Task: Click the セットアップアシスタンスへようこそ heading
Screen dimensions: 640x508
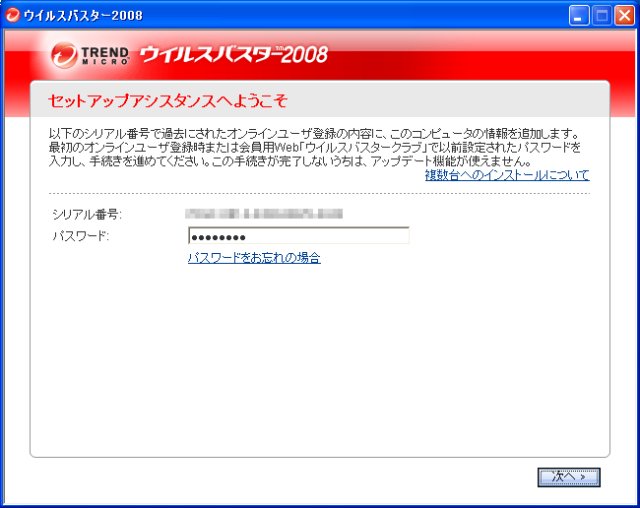Action: coord(168,101)
